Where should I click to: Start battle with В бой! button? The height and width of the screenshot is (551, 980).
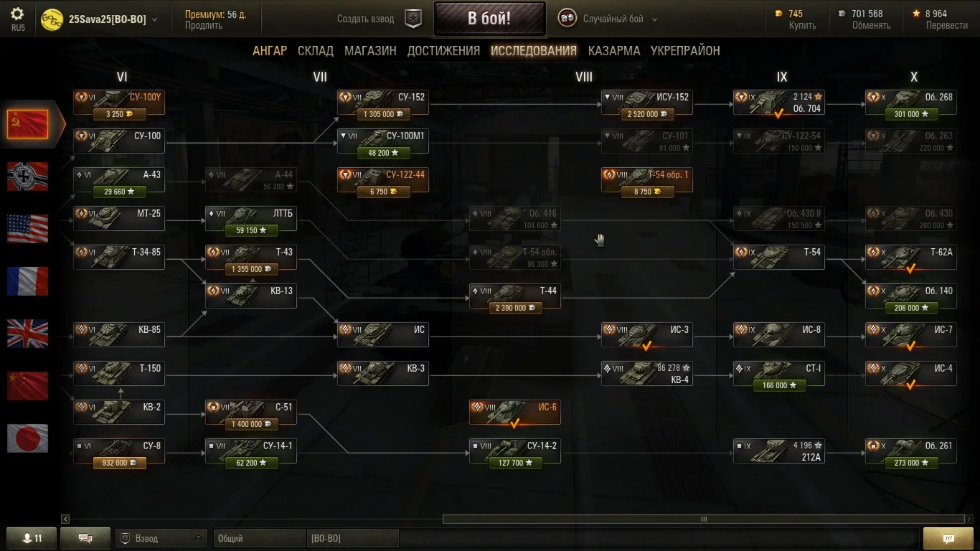click(489, 19)
